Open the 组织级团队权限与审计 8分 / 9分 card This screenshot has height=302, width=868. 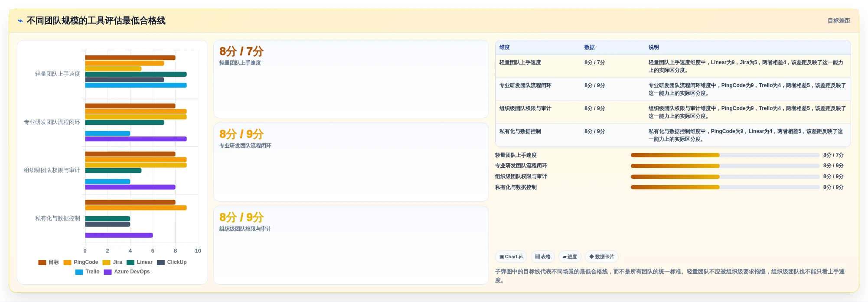pos(351,245)
